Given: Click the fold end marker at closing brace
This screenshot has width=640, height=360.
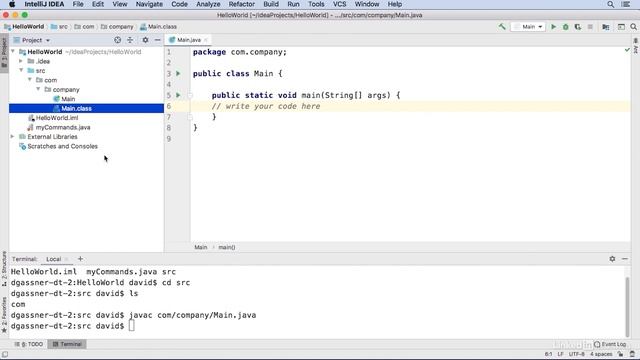Looking at the screenshot, I should pos(190,117).
